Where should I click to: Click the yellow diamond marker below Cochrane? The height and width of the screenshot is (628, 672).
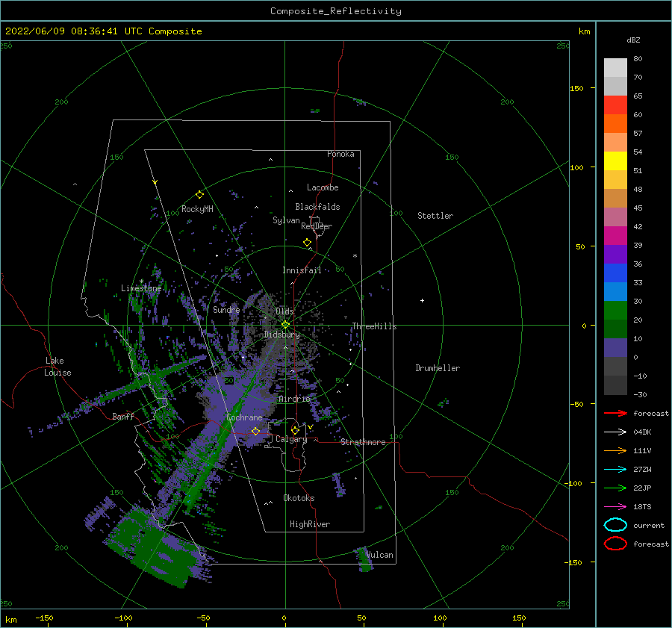255,431
